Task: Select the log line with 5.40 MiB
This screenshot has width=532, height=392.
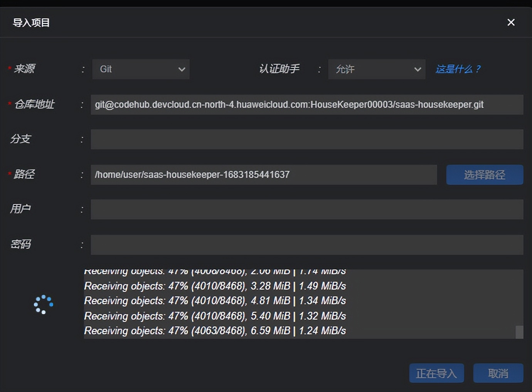Action: [215, 316]
